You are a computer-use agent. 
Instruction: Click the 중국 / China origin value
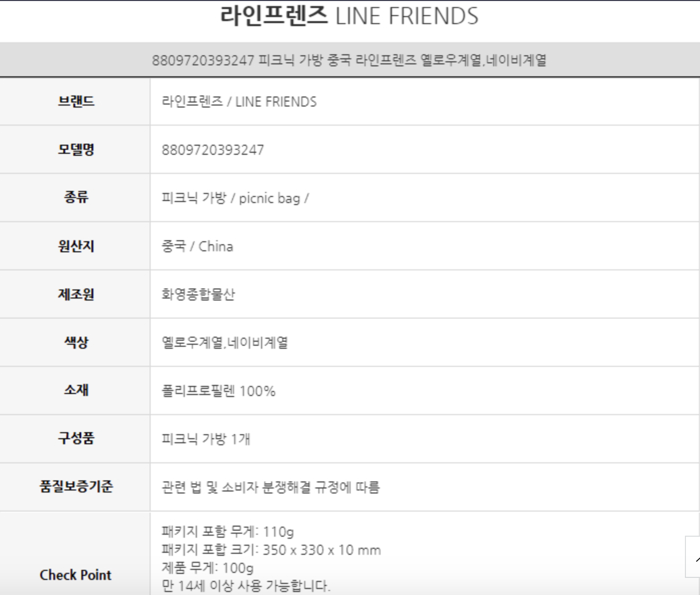point(197,246)
